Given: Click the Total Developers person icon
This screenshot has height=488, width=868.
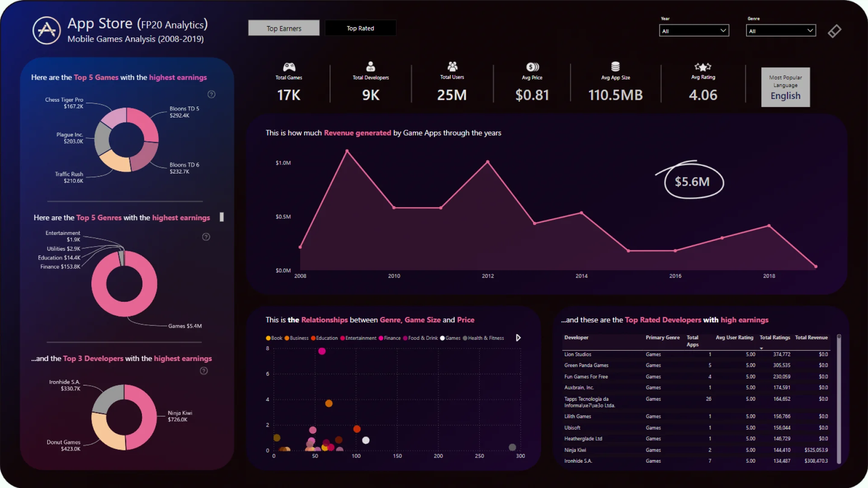Looking at the screenshot, I should point(371,67).
